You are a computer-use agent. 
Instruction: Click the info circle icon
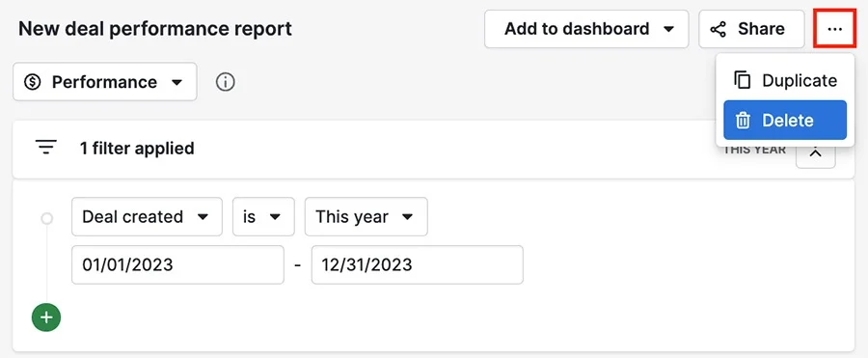(226, 82)
